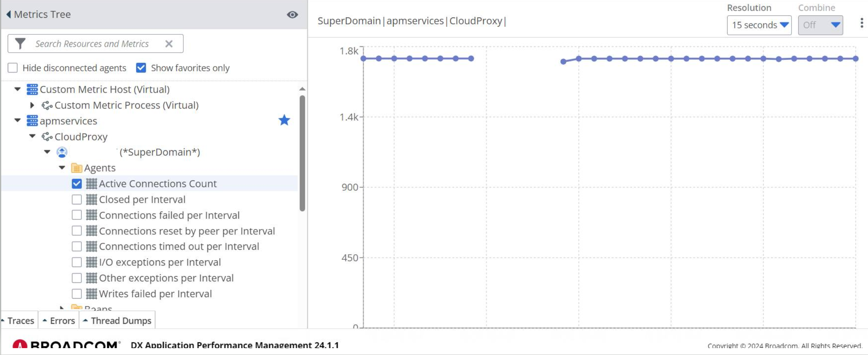Image resolution: width=868 pixels, height=355 pixels.
Task: Check the Closed per Interval metric
Action: coord(77,200)
